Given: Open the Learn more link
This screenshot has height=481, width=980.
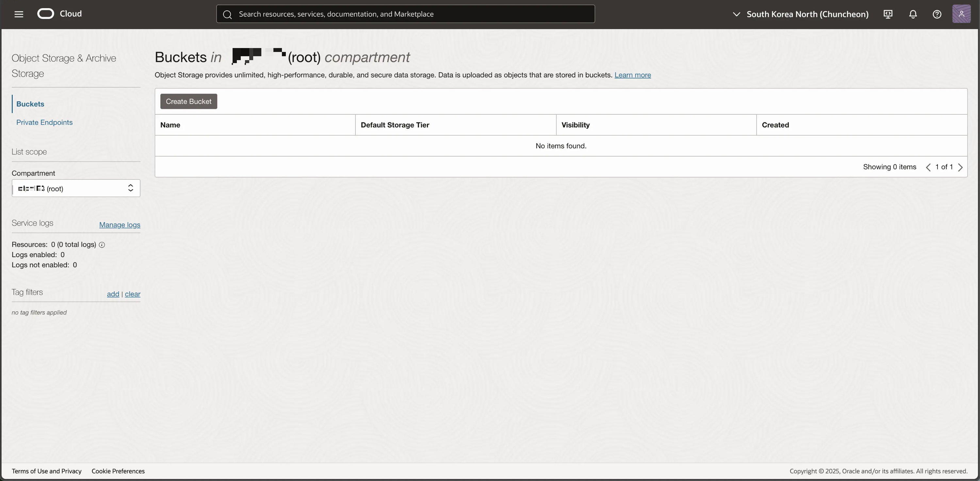Looking at the screenshot, I should (x=632, y=75).
